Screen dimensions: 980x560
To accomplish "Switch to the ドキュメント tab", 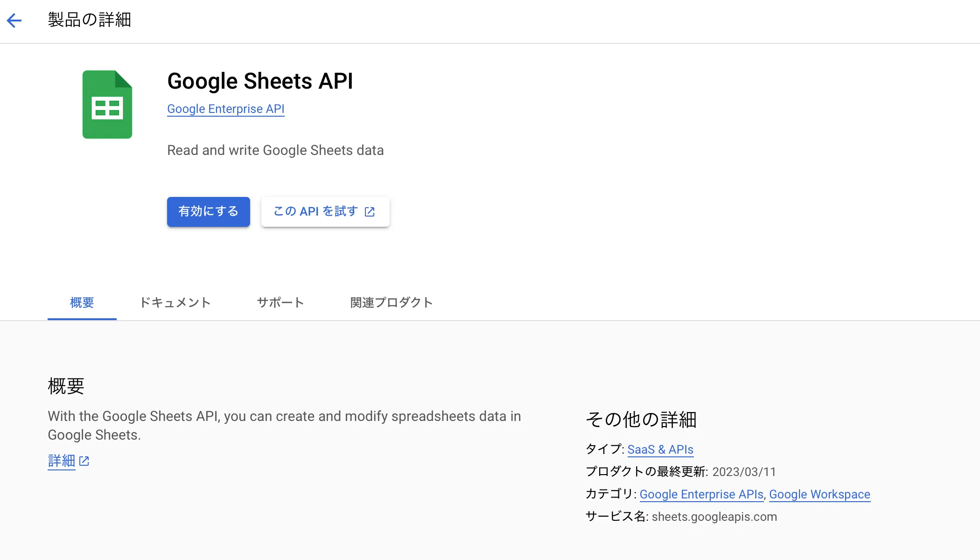I will click(x=175, y=302).
